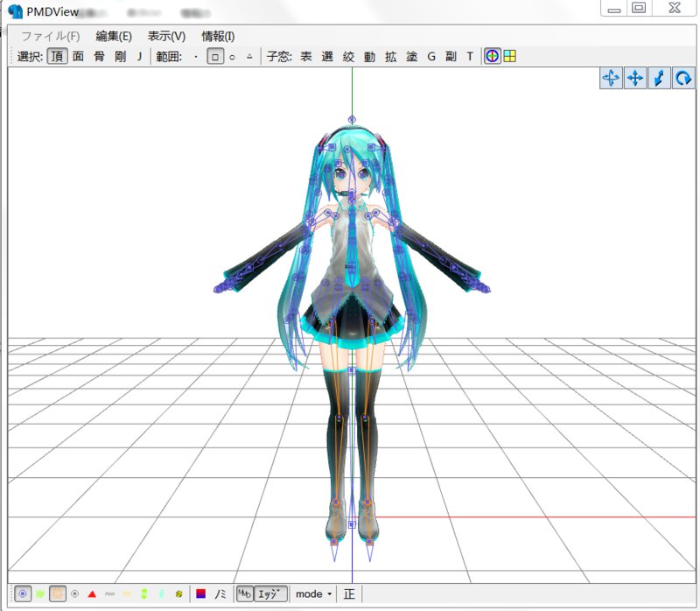This screenshot has height=611, width=700.
Task: Click the yellow four-pane view icon
Action: click(510, 56)
